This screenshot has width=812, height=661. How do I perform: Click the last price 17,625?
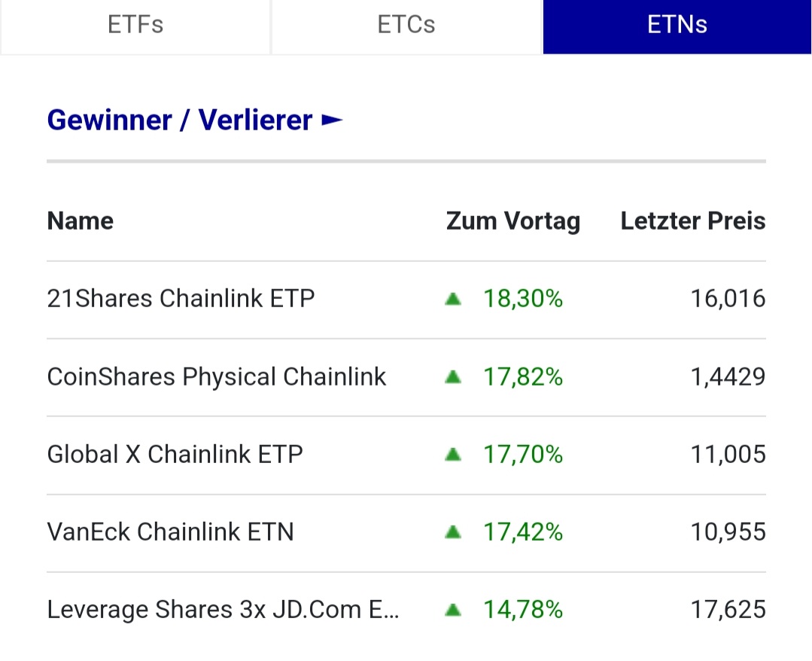point(728,609)
